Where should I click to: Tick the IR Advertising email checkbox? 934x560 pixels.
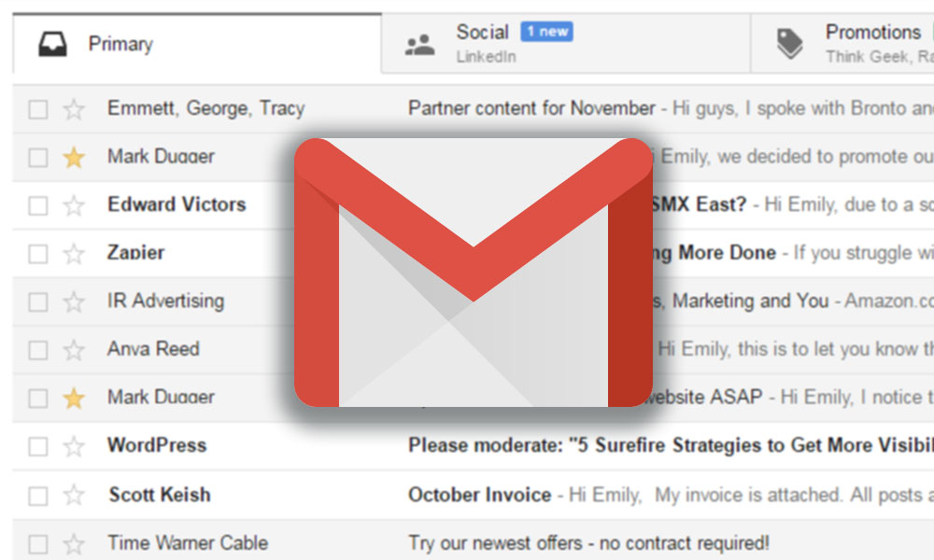(x=38, y=301)
